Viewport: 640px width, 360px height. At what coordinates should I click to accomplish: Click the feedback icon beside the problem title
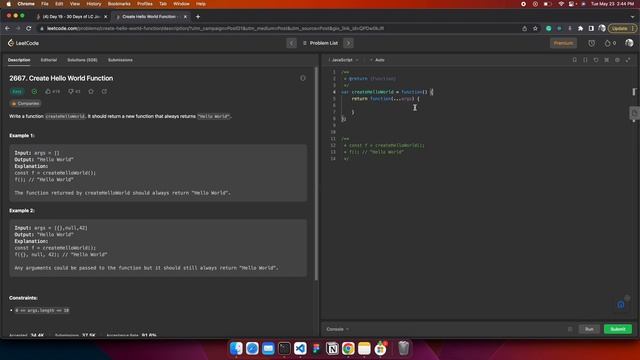point(303,78)
